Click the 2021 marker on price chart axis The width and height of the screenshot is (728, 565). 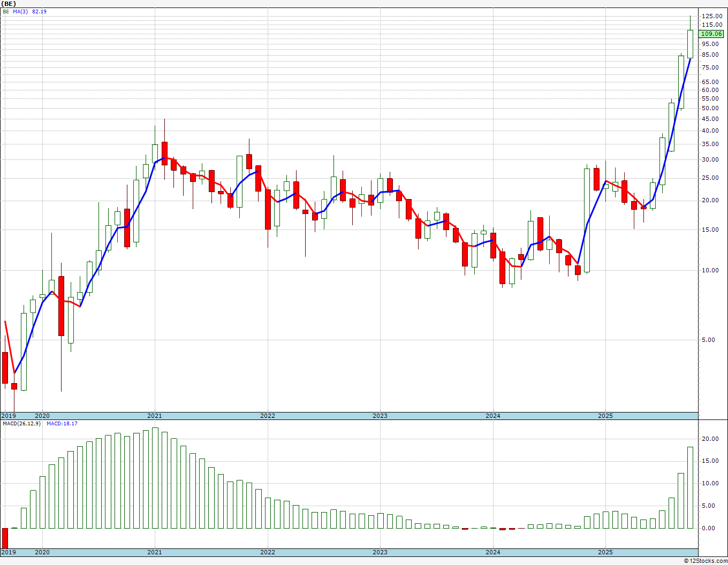point(154,416)
